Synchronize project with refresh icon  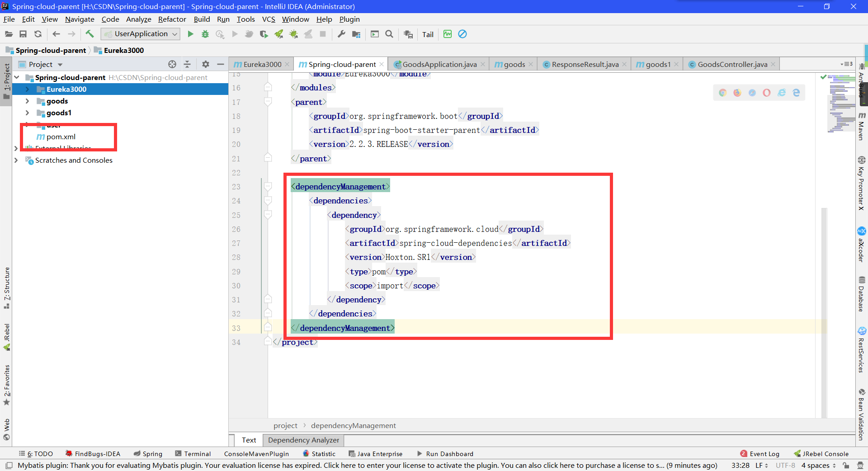[38, 34]
